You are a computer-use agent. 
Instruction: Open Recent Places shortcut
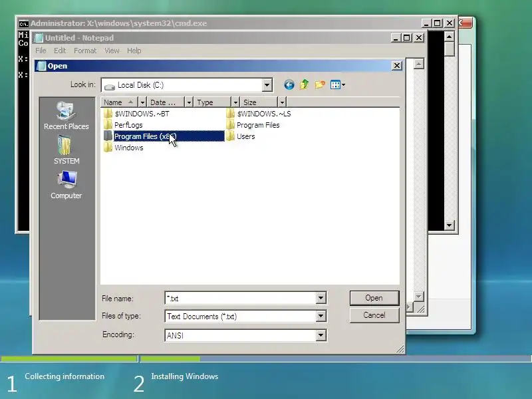click(66, 116)
